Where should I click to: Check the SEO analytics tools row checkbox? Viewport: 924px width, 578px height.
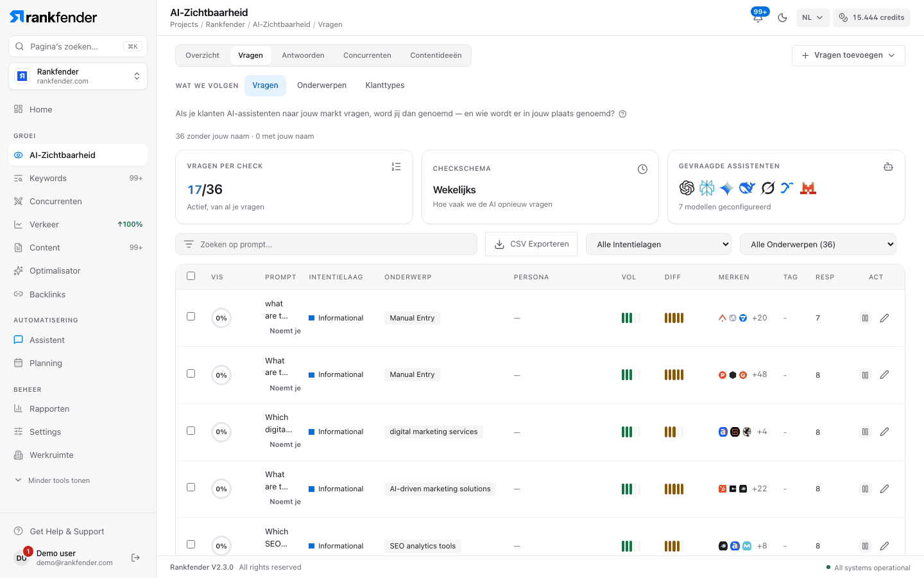pos(191,545)
